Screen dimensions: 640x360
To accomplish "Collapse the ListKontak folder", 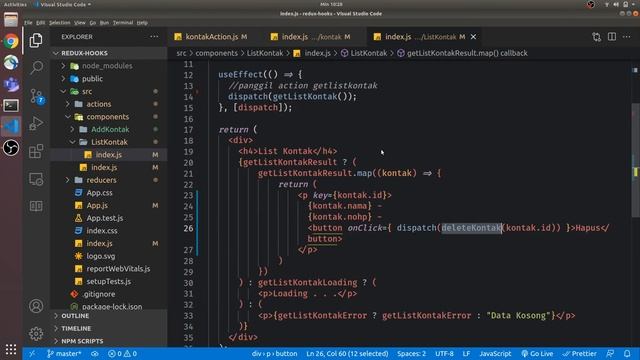I will click(109, 142).
